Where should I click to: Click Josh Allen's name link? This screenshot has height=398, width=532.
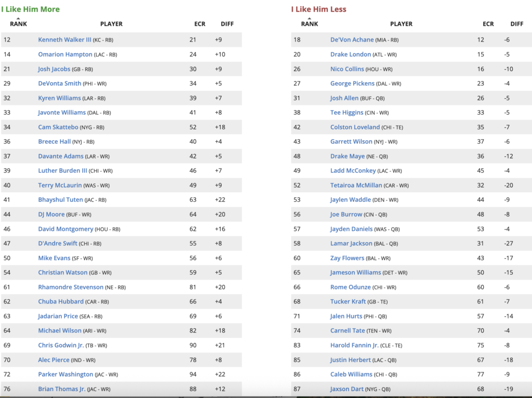343,98
